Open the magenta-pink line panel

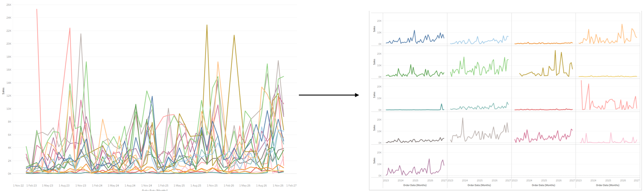tap(543, 128)
